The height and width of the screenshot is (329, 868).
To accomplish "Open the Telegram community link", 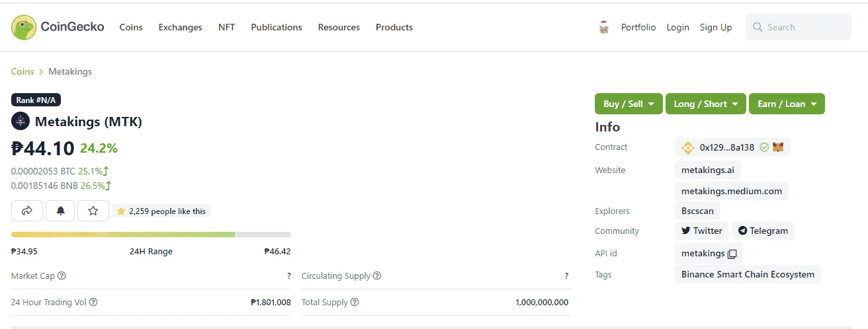I will [x=763, y=231].
